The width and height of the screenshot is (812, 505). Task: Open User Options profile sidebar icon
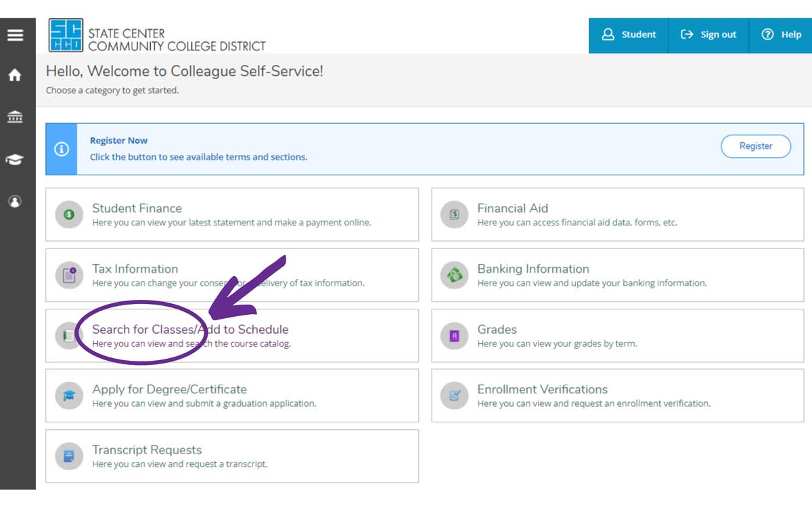coord(15,202)
